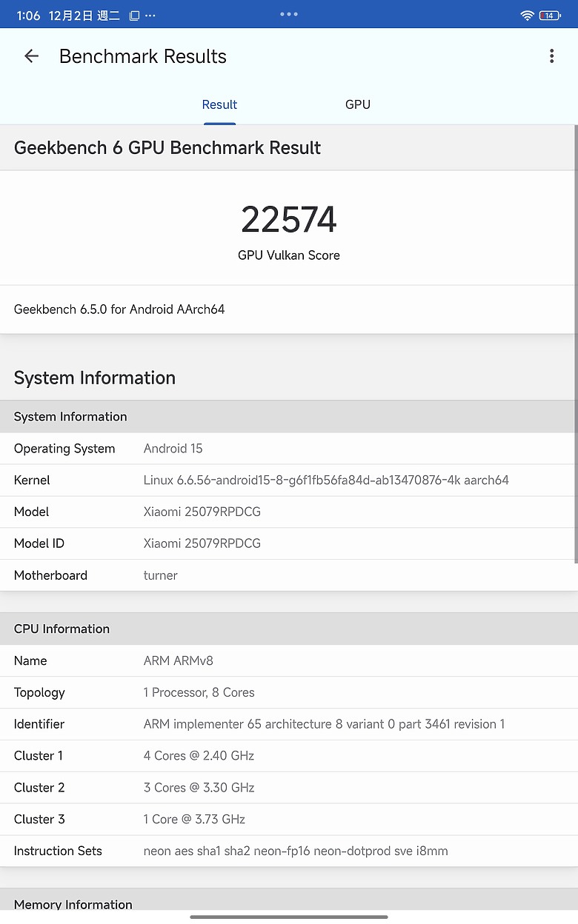Screen dimensions: 578x924
Task: Select the Instruction Sets row
Action: [x=288, y=851]
